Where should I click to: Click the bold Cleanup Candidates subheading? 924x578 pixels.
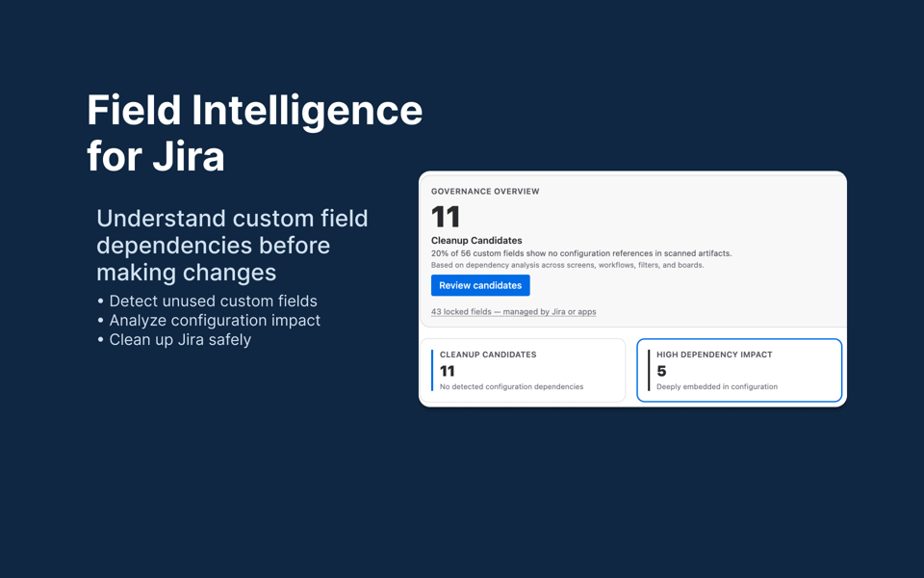point(476,241)
